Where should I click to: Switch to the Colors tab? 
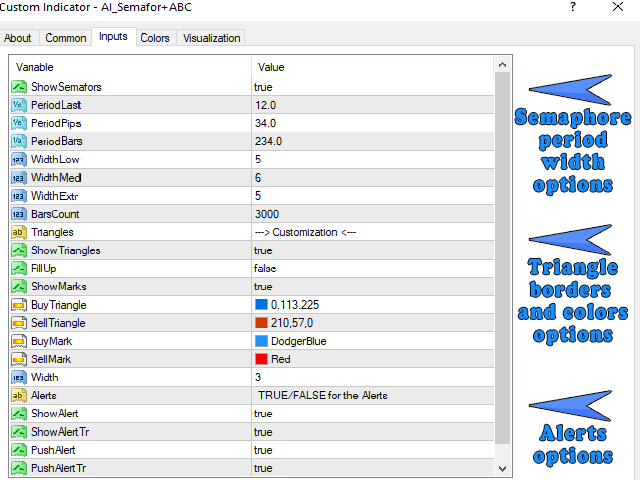click(x=154, y=38)
